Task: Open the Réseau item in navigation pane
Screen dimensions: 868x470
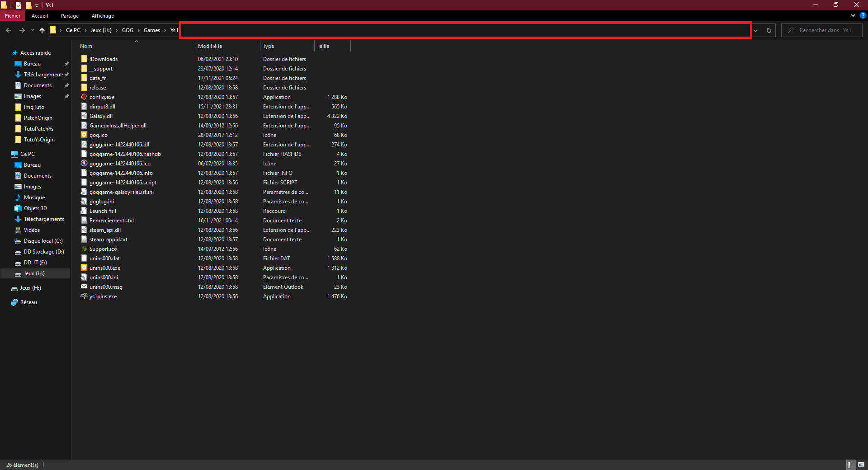Action: click(28, 302)
